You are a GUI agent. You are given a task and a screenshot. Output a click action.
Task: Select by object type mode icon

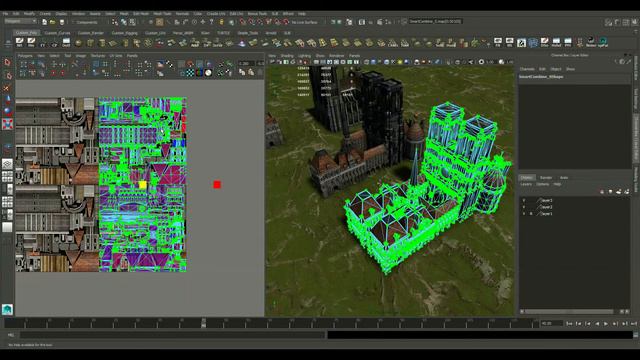pos(124,22)
